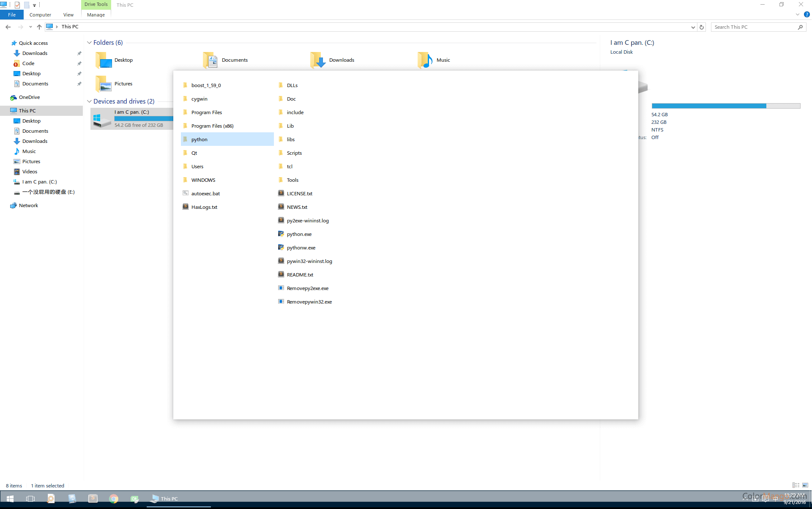
Task: Open Task View on the taskbar
Action: pyautogui.click(x=30, y=499)
